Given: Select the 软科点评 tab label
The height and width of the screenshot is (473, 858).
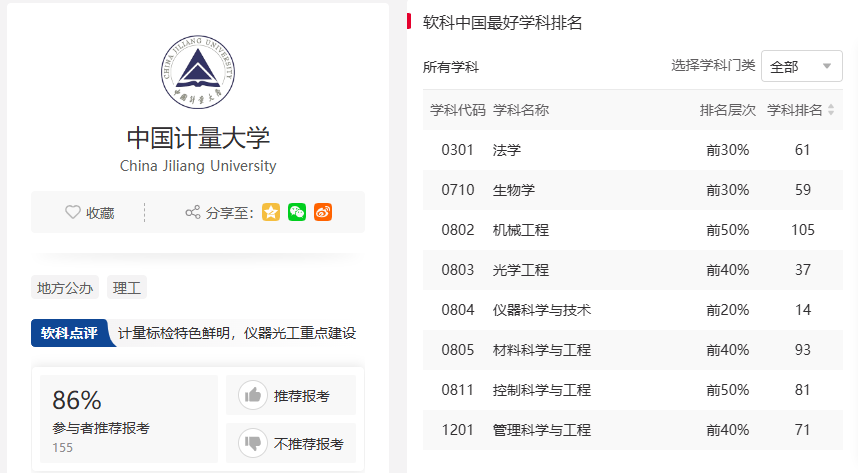Looking at the screenshot, I should (69, 333).
